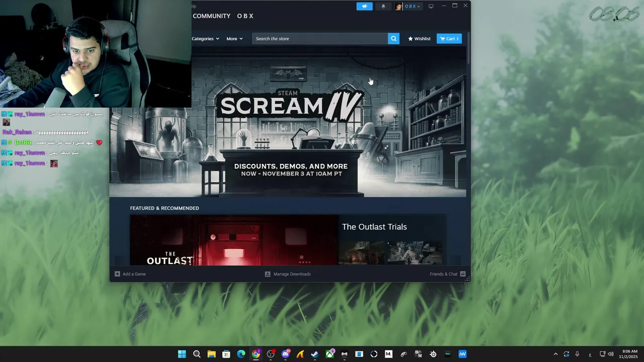Open Microsoft Store from the taskbar

(226, 354)
